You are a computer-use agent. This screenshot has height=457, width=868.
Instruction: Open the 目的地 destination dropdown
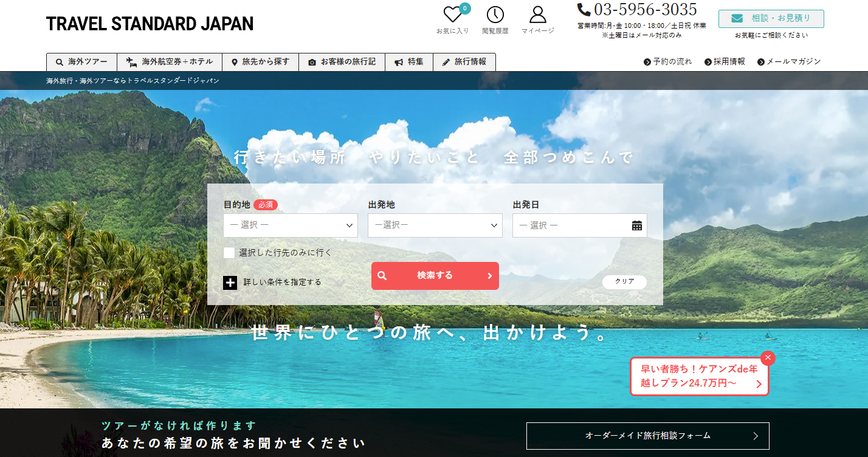click(291, 225)
